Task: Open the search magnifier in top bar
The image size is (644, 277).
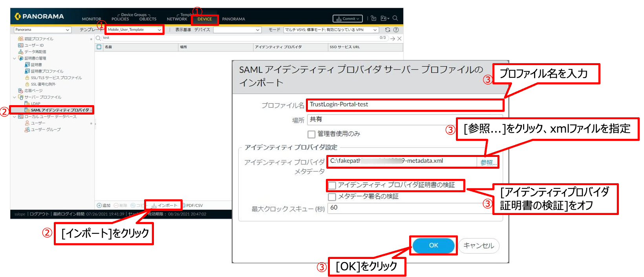Action: (395, 18)
